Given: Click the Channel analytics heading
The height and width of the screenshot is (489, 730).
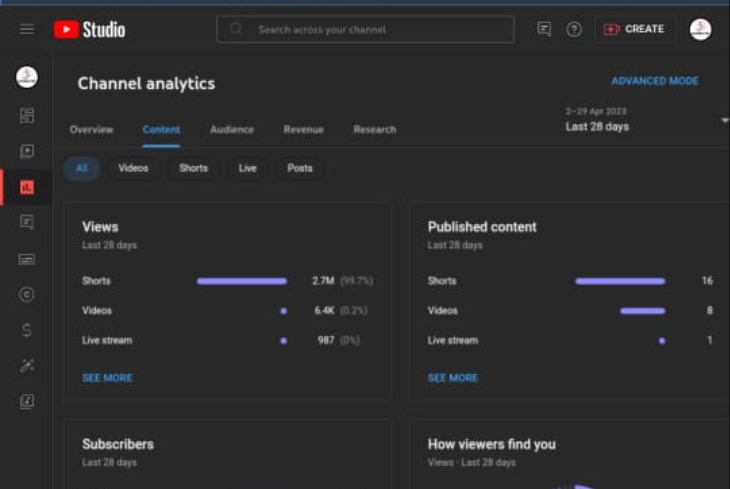Looking at the screenshot, I should click(146, 83).
